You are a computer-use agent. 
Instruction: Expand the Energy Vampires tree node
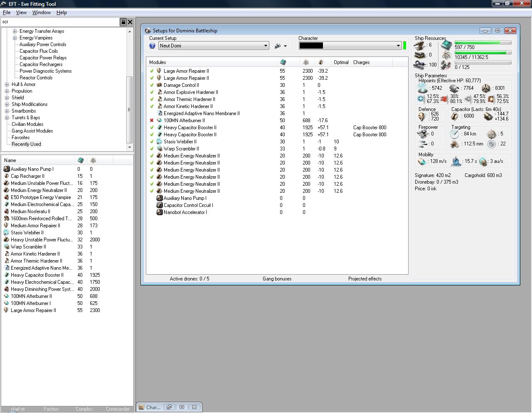(15, 38)
